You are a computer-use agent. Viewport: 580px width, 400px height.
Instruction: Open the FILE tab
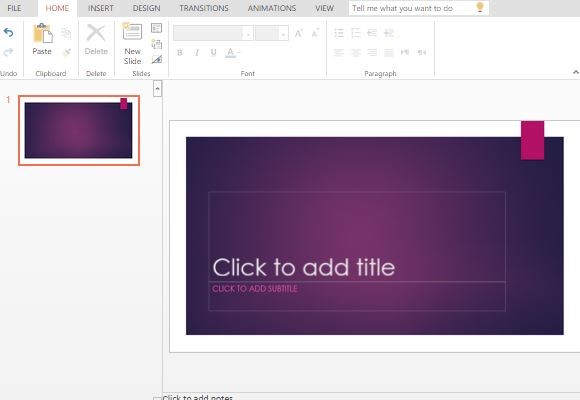click(14, 8)
